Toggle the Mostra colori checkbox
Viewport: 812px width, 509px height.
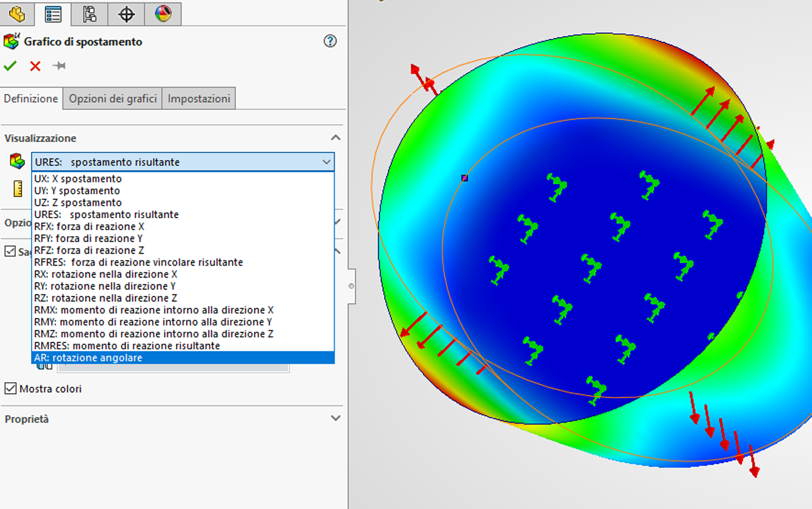(10, 389)
